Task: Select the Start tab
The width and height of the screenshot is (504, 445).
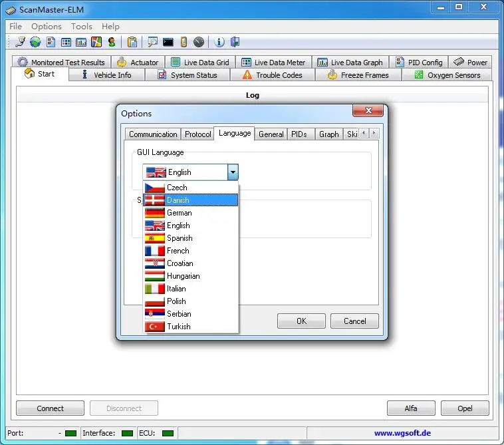Action: click(x=40, y=74)
